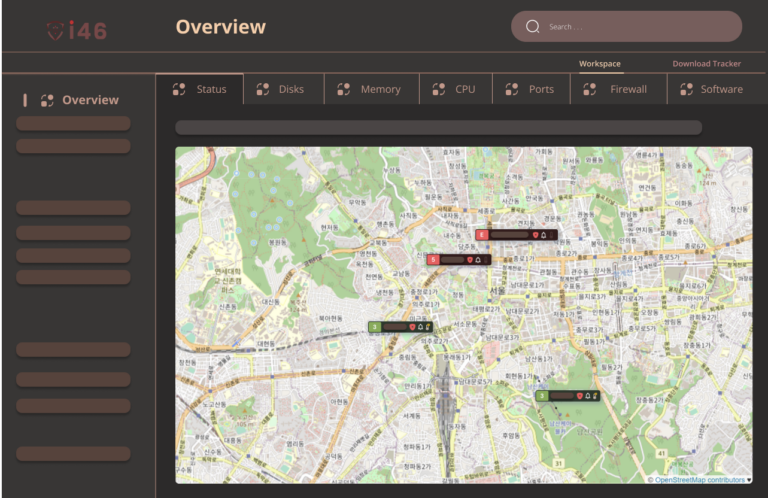Select the Memory tab
Screen dimensions: 768x498
(372, 89)
